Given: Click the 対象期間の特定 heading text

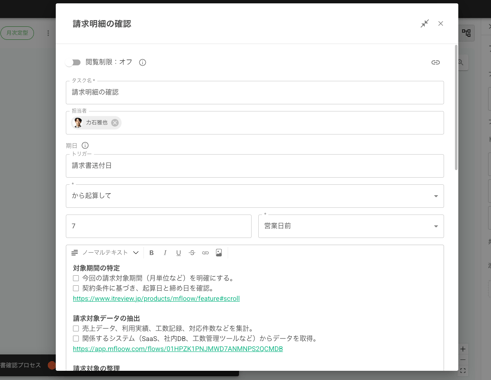Looking at the screenshot, I should [96, 268].
